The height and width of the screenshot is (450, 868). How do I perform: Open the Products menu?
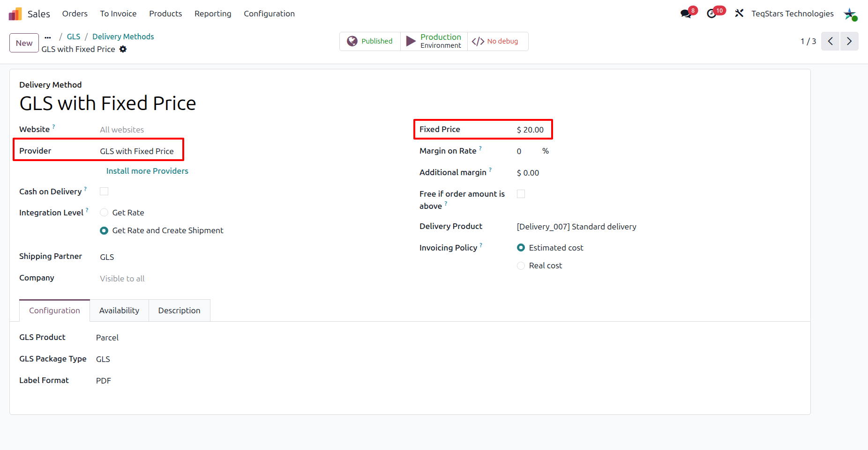pyautogui.click(x=165, y=14)
